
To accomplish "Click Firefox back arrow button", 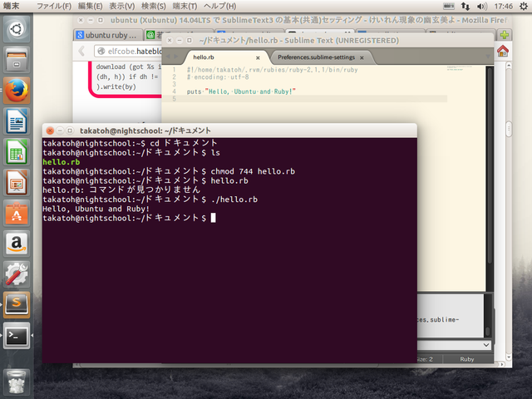I will pyautogui.click(x=81, y=52).
